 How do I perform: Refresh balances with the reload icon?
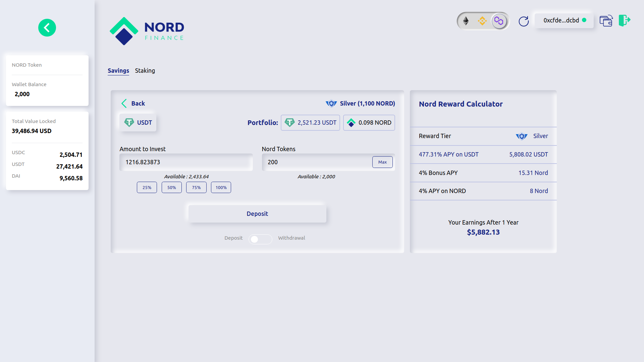524,21
